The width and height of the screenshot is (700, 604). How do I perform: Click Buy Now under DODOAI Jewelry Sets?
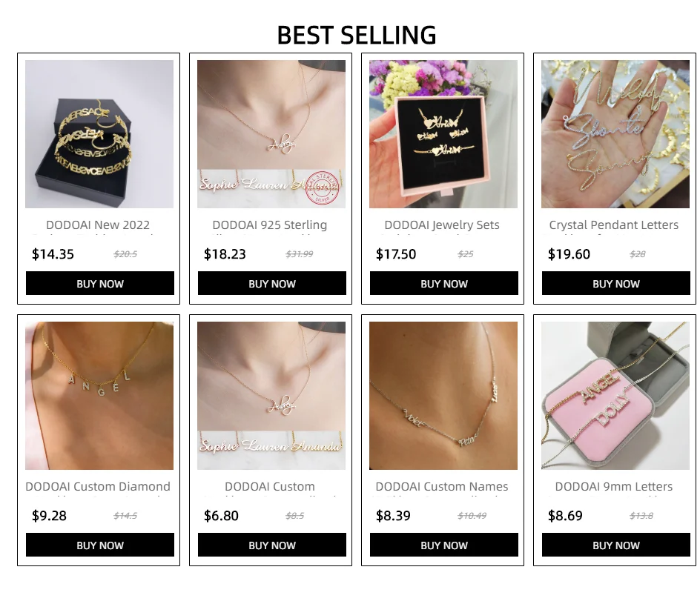pos(443,283)
